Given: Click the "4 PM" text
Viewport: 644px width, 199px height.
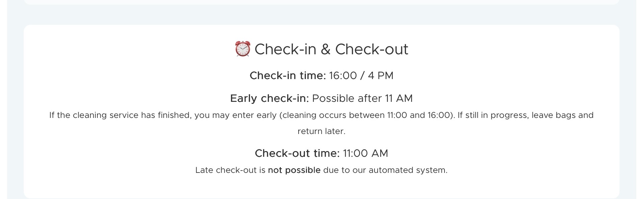Looking at the screenshot, I should tap(381, 76).
